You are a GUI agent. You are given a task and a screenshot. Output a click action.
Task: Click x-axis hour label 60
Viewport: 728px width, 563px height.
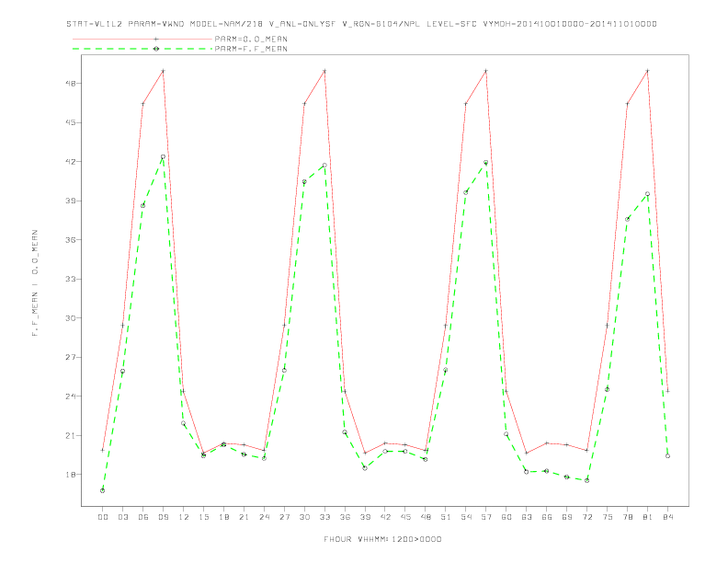(506, 517)
